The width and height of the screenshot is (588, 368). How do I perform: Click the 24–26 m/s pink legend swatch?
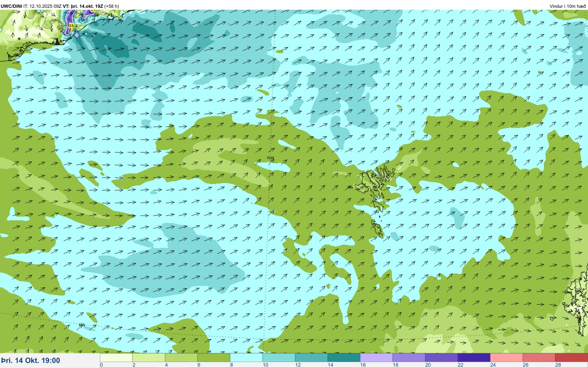click(x=507, y=357)
